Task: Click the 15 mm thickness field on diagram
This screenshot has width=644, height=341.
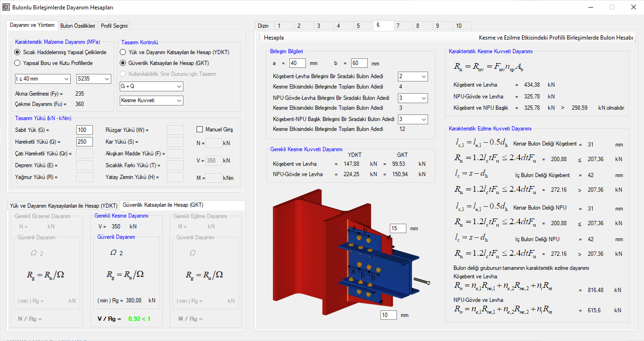Action: [398, 228]
